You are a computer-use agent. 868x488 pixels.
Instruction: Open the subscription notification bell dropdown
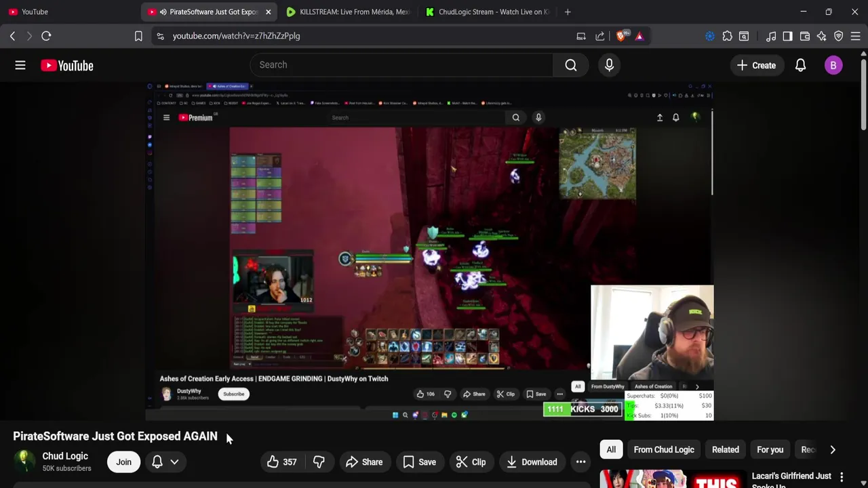[165, 462]
